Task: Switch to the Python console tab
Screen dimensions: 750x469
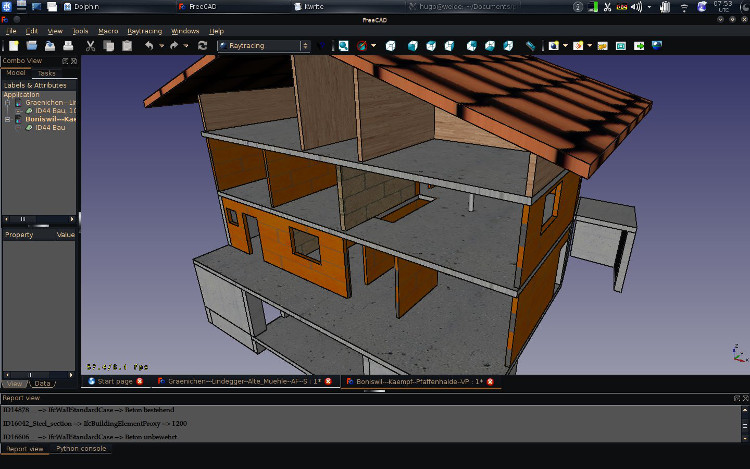Action: (x=81, y=449)
